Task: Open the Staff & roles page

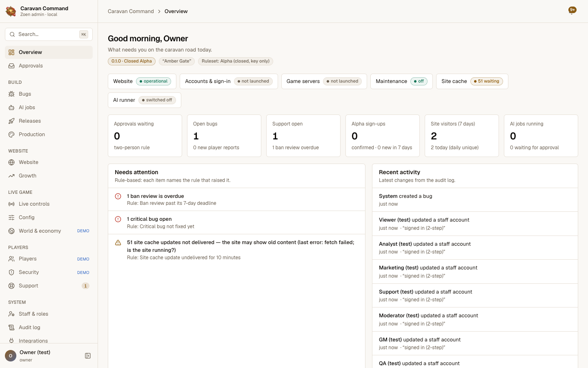Action: [x=49, y=314]
